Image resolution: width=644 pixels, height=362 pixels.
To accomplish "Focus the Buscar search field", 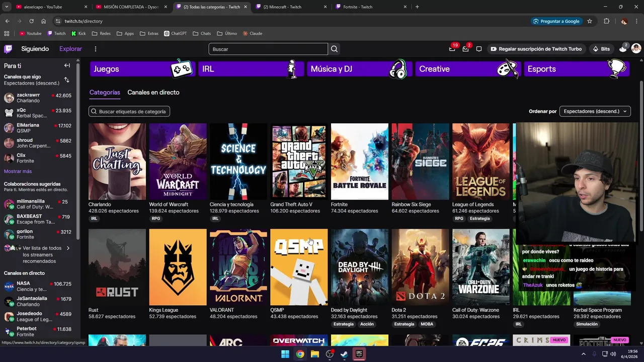I will [268, 49].
